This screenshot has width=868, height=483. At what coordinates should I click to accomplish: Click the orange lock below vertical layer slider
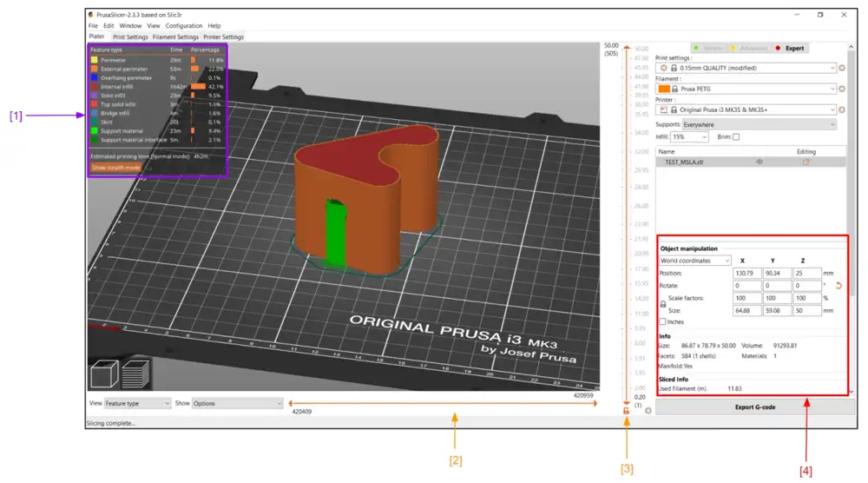tap(626, 411)
